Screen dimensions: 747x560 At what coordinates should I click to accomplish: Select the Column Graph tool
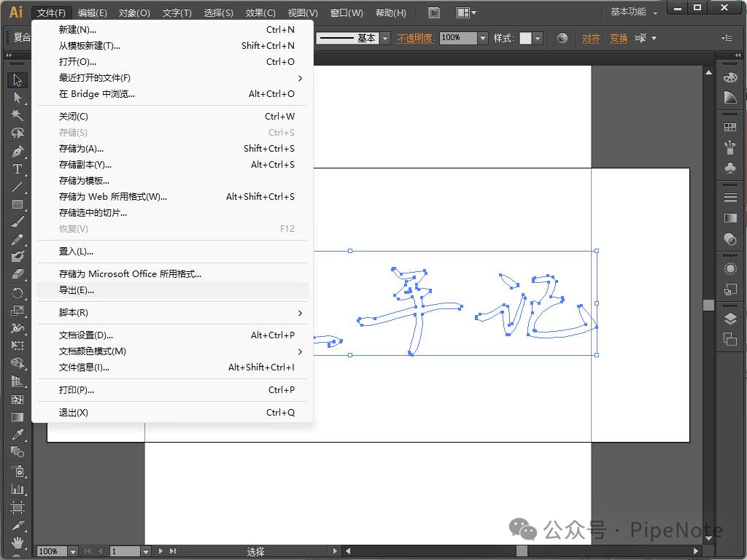[x=18, y=489]
